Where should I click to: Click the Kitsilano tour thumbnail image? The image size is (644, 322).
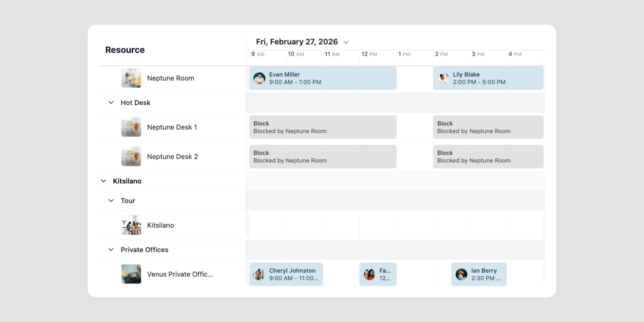[131, 225]
